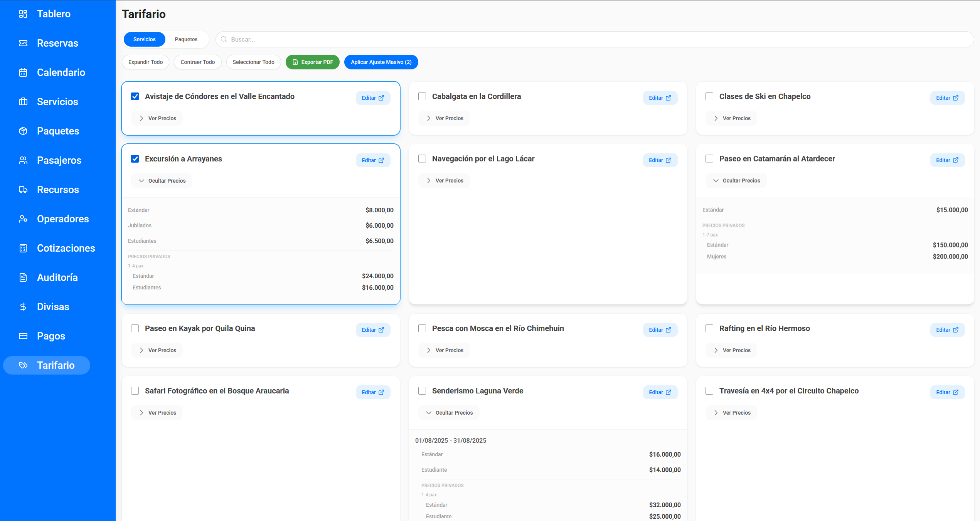The image size is (980, 521).
Task: Click external-link icon on Excursión a Arrayanes Editar
Action: 381,160
